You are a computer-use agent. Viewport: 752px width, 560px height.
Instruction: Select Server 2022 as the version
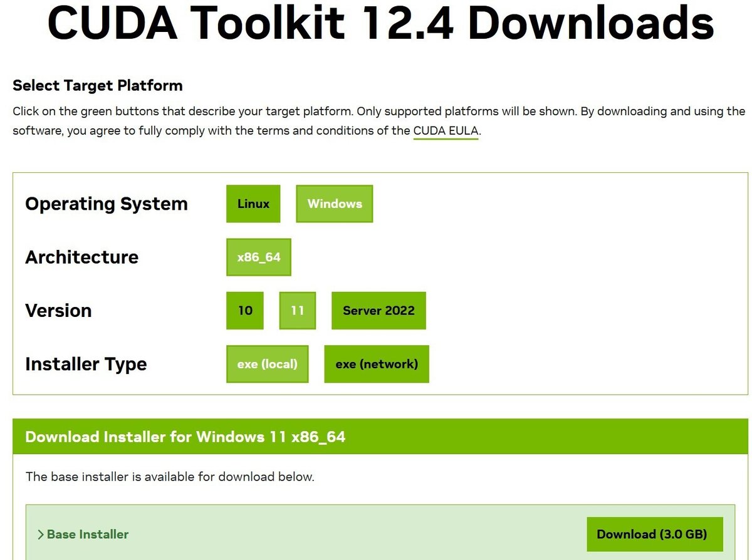tap(379, 311)
